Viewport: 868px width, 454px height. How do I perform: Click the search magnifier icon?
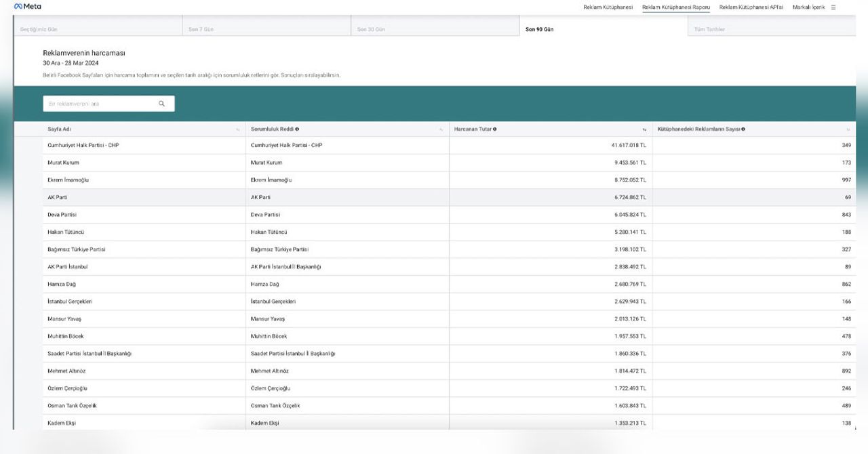tap(161, 104)
